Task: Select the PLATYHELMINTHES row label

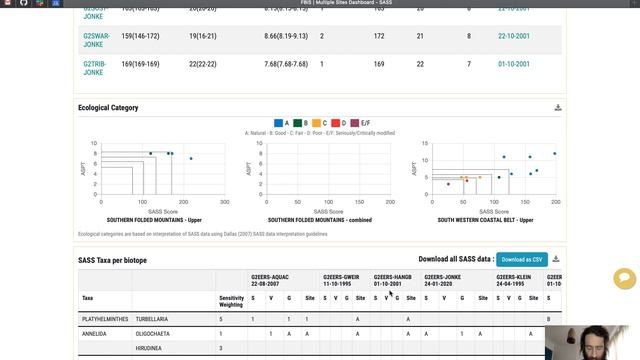Action: pos(105,319)
